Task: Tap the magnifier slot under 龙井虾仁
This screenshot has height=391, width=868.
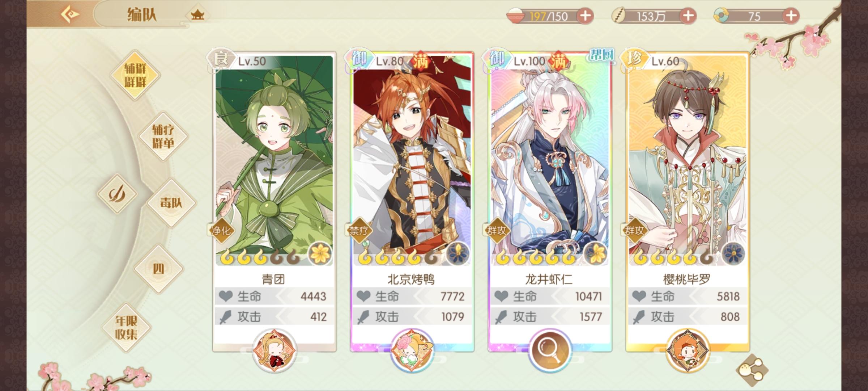Action: [549, 350]
